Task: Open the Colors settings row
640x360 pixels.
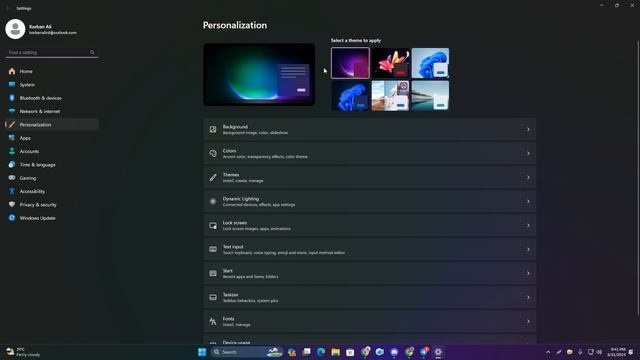Action: coord(369,153)
